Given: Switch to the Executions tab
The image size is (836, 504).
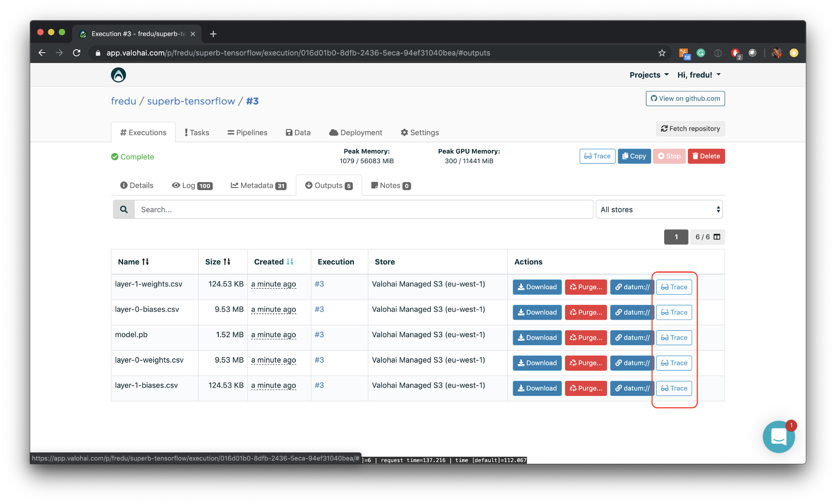Looking at the screenshot, I should [x=143, y=132].
